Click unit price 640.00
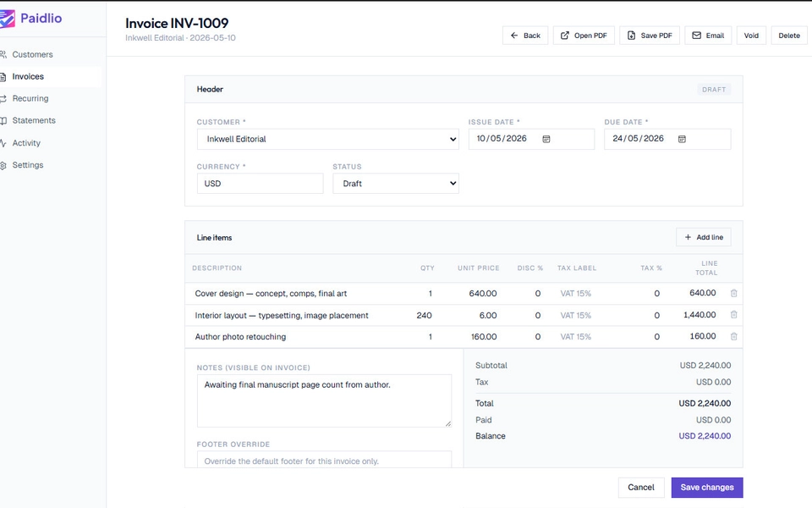This screenshot has width=812, height=508. [483, 294]
